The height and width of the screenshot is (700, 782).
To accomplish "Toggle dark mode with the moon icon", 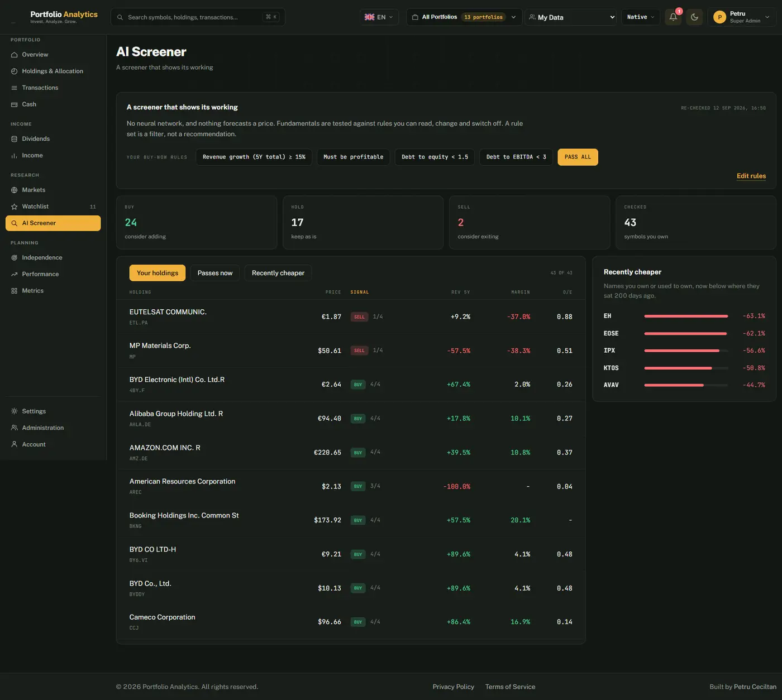I will 694,17.
